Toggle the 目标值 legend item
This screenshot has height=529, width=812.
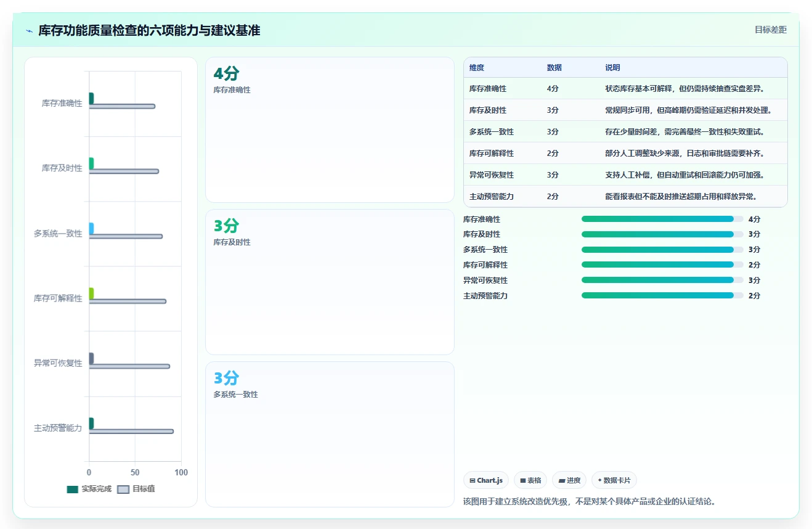point(136,489)
